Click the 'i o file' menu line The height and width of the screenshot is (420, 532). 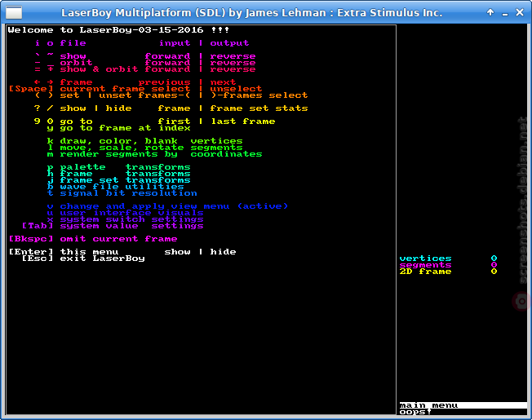142,43
